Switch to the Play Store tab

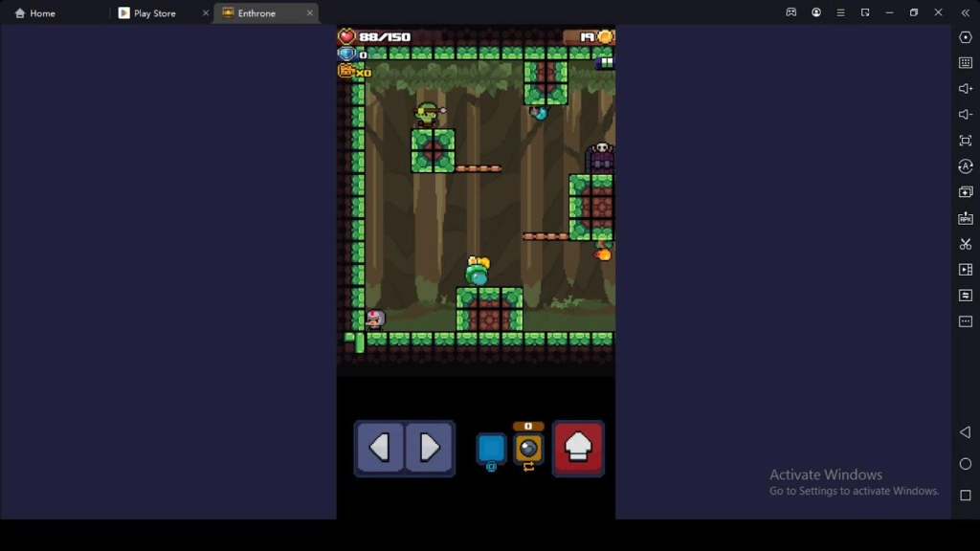click(x=147, y=13)
